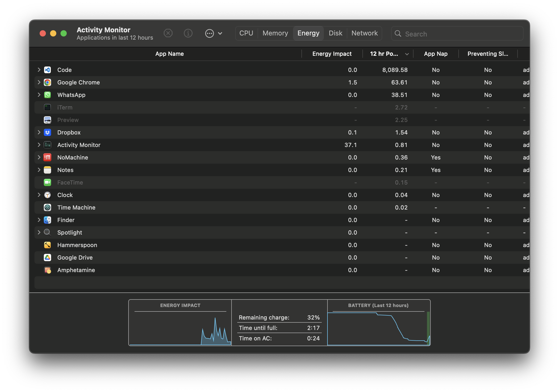The image size is (559, 392).
Task: Switch to the Memory tab
Action: coord(275,33)
